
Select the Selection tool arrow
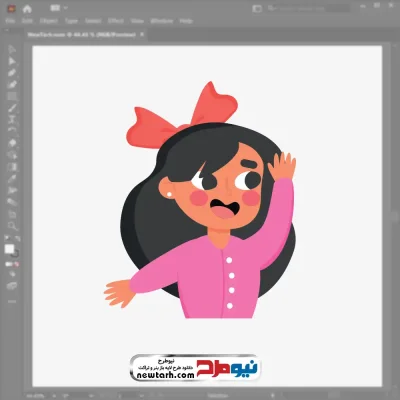click(12, 49)
